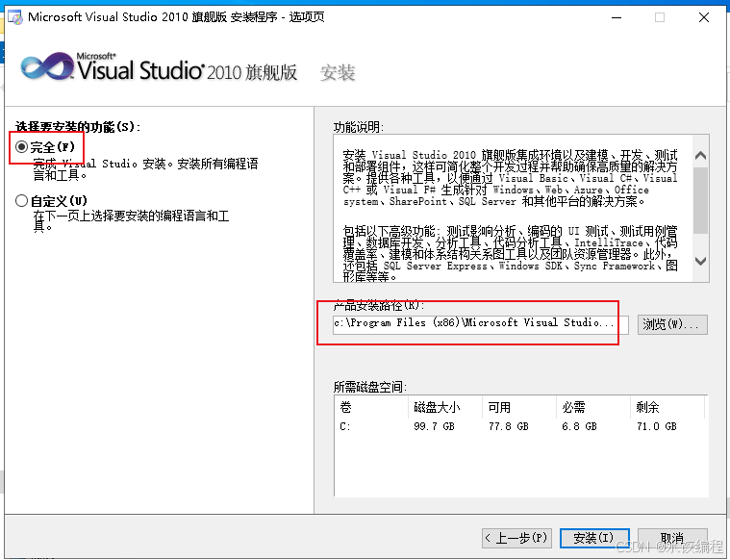Image resolution: width=730 pixels, height=560 pixels.
Task: Click the 77.8 GB available value
Action: 509,426
